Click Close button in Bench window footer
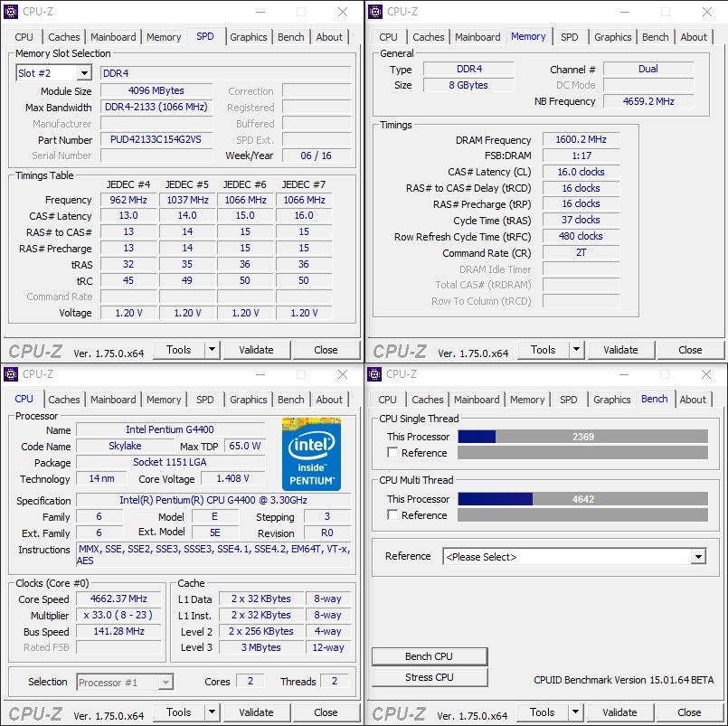The image size is (728, 726). pyautogui.click(x=689, y=712)
